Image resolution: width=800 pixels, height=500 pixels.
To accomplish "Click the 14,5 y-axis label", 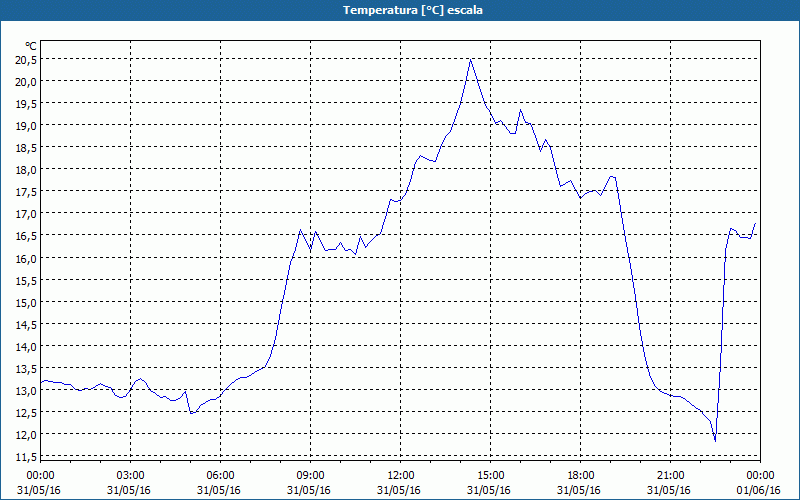I will (x=27, y=324).
